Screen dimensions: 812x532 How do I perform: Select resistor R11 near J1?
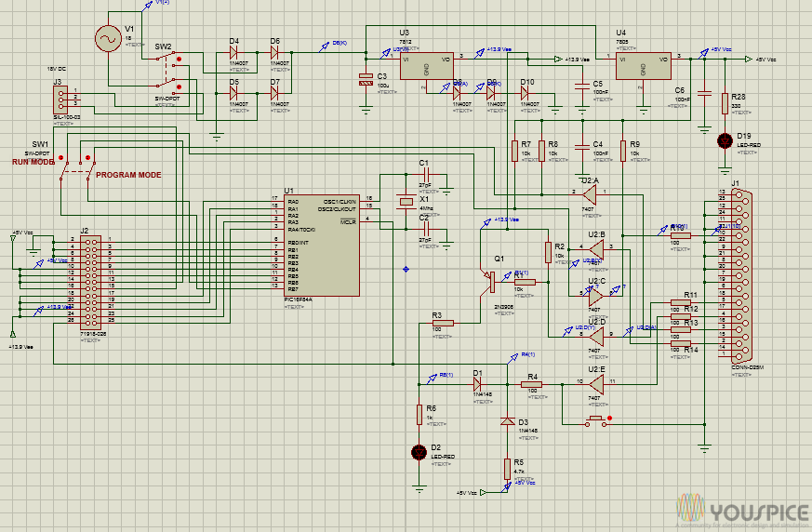(681, 302)
